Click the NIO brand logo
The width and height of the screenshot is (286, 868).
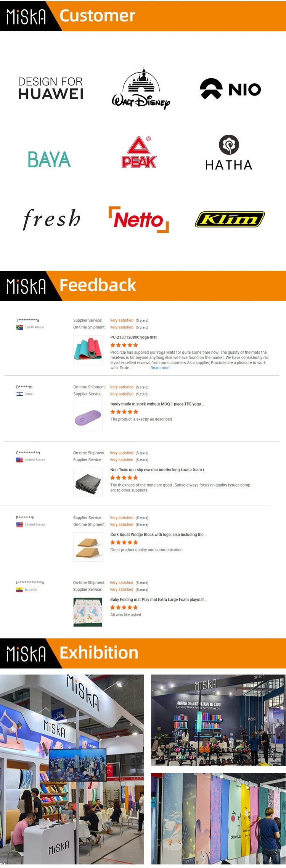click(230, 89)
